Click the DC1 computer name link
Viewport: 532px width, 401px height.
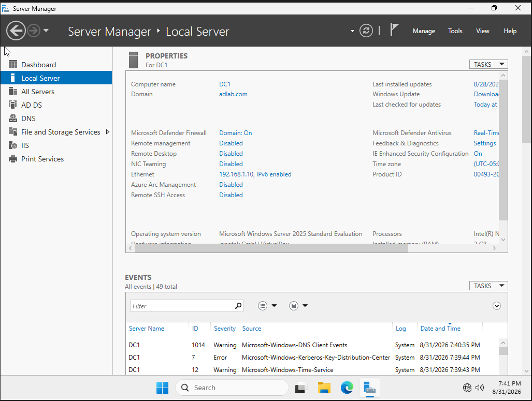point(225,84)
